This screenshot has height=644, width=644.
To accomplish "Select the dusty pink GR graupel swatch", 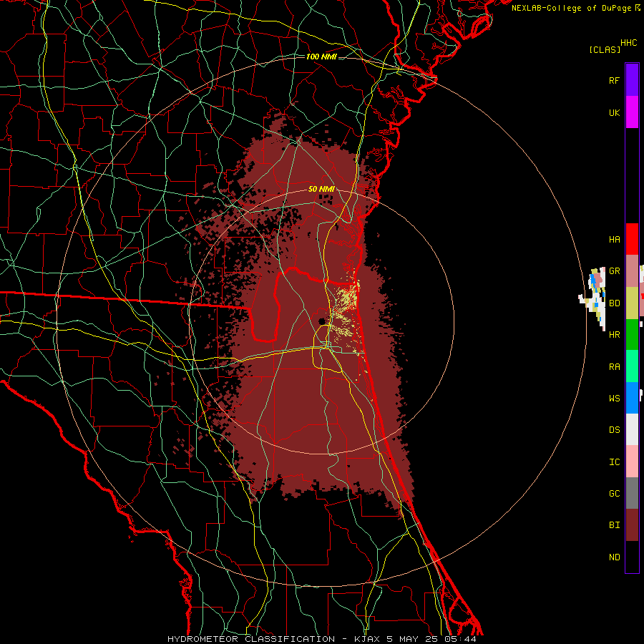I will tap(632, 271).
